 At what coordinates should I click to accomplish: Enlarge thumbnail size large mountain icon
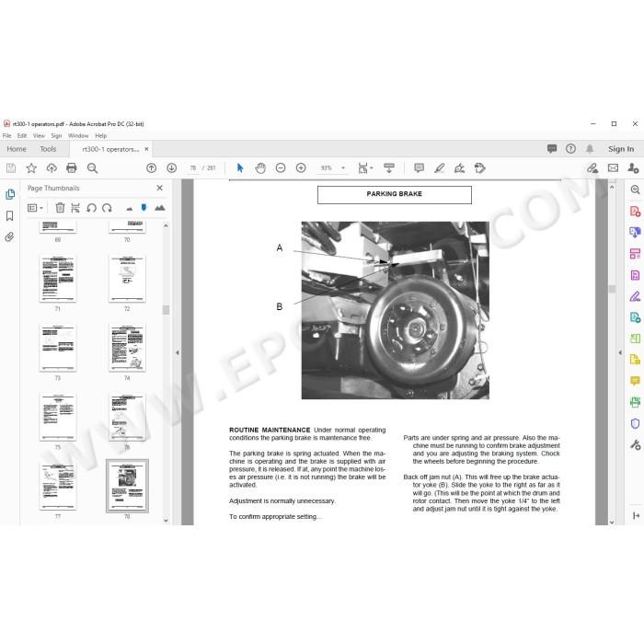tap(160, 208)
